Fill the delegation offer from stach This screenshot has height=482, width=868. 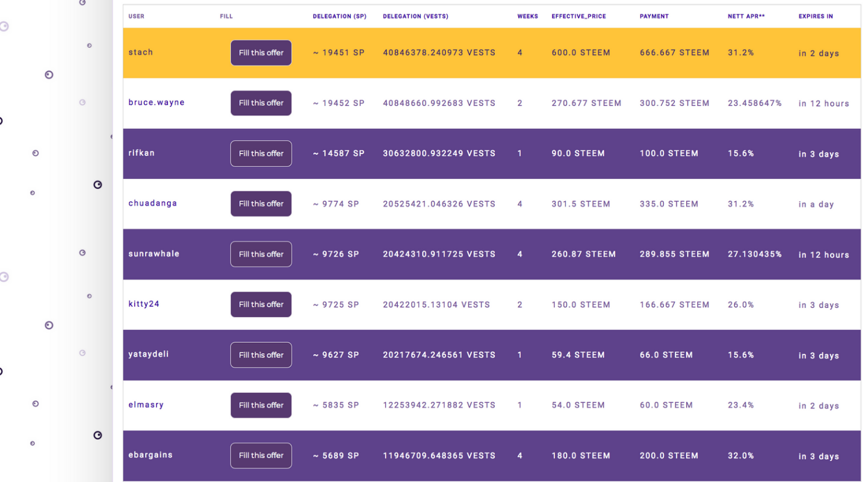pyautogui.click(x=261, y=52)
